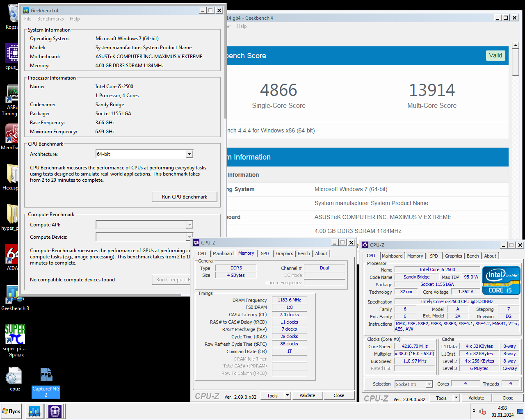Expand Tools dropdown arrow in Memory CPU-Z window
Image resolution: width=525 pixels, height=420 pixels.
click(x=288, y=395)
